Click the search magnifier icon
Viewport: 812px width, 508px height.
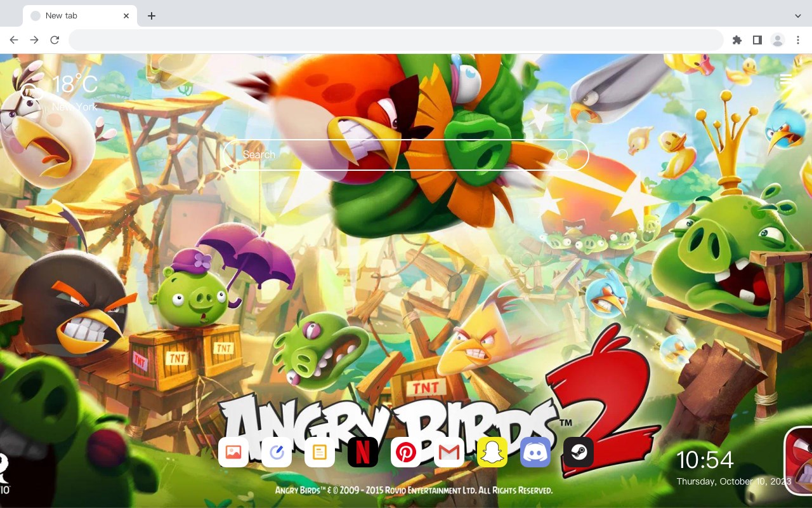click(563, 155)
